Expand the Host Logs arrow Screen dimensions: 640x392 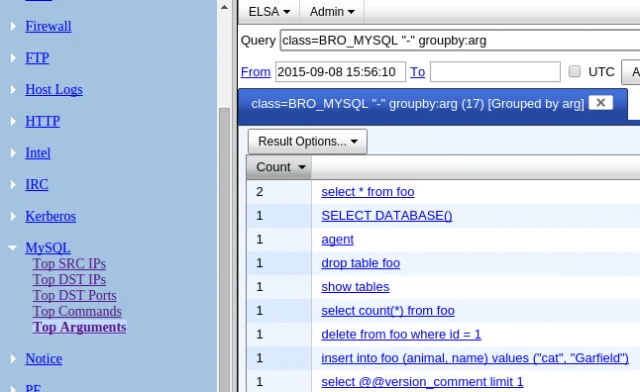click(13, 89)
